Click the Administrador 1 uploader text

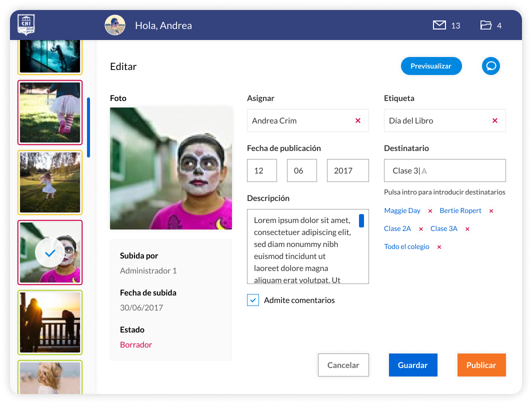(148, 270)
